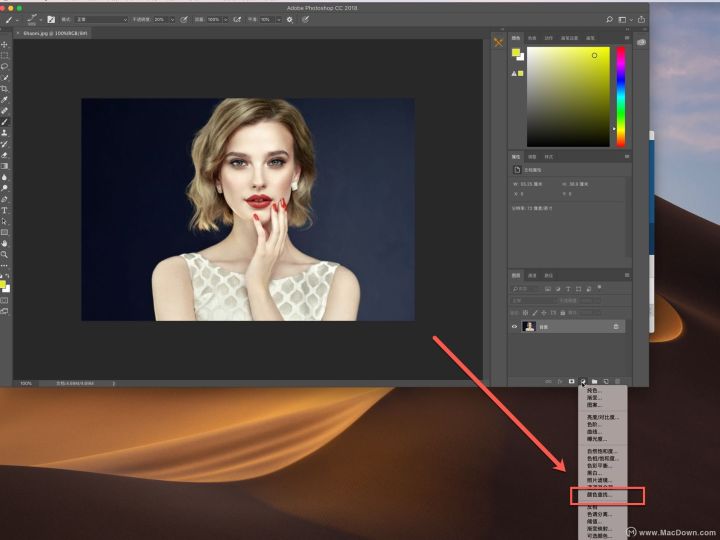Choose 亮度/对比度 (Brightness/Contrast) from the adjustment menu
This screenshot has height=540, width=720.
coord(602,417)
